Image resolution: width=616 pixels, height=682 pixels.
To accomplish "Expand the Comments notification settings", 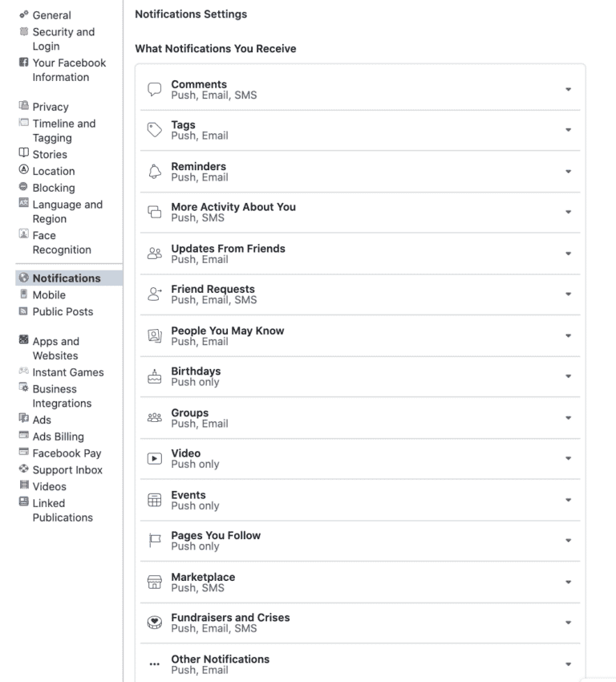I will coord(568,88).
